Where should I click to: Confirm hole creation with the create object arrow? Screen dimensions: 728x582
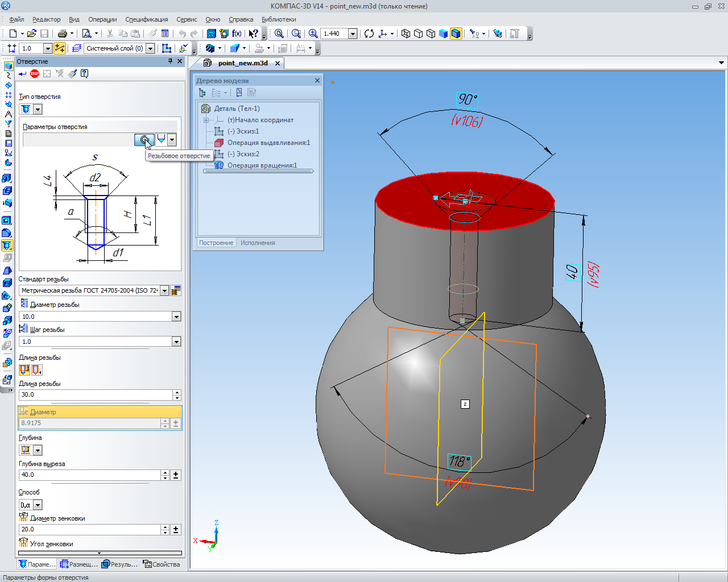(22, 73)
